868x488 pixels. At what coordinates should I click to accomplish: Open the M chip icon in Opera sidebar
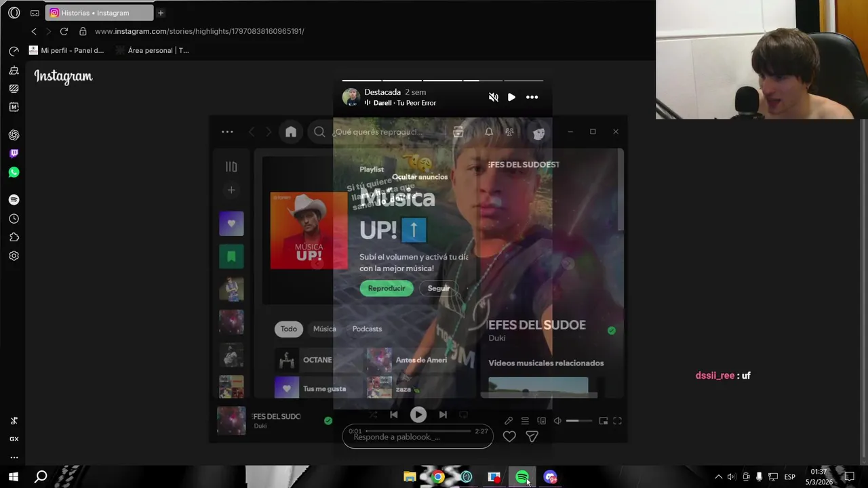tap(14, 107)
